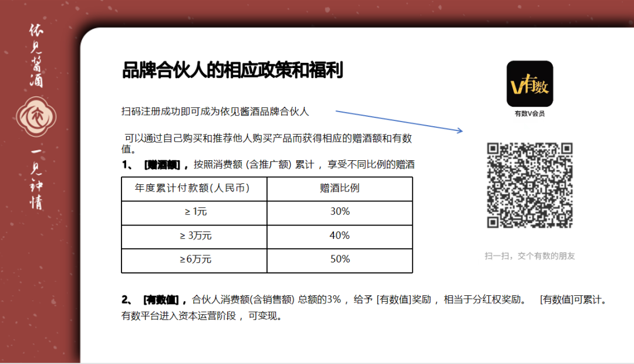Image resolution: width=634 pixels, height=364 pixels.
Task: Click the bold label [赠酒额]
Action: (x=162, y=164)
